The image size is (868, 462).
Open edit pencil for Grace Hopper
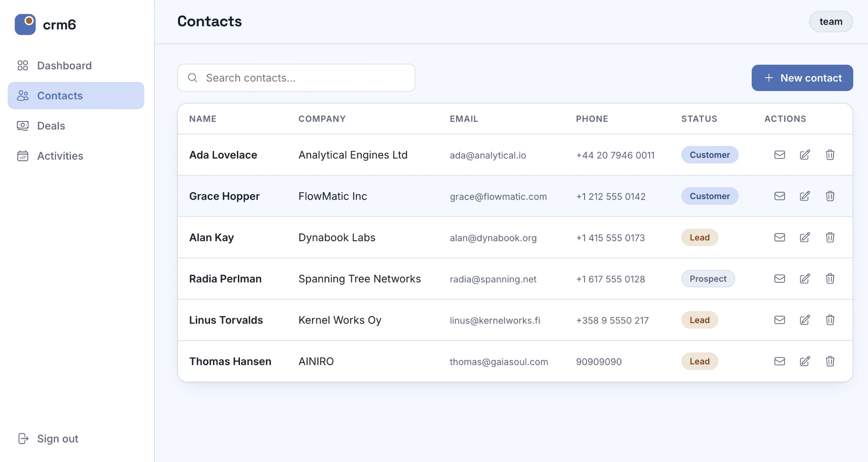(805, 196)
